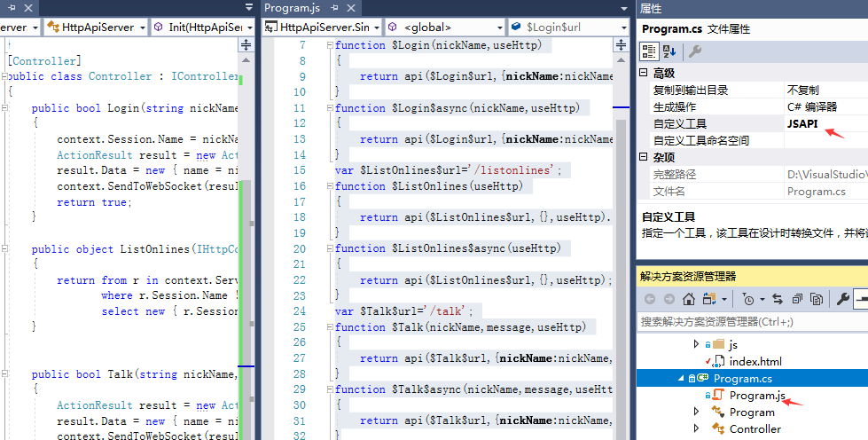Collapse $ListOnlines outline at line 16
Image resolution: width=868 pixels, height=440 pixels.
pos(331,186)
